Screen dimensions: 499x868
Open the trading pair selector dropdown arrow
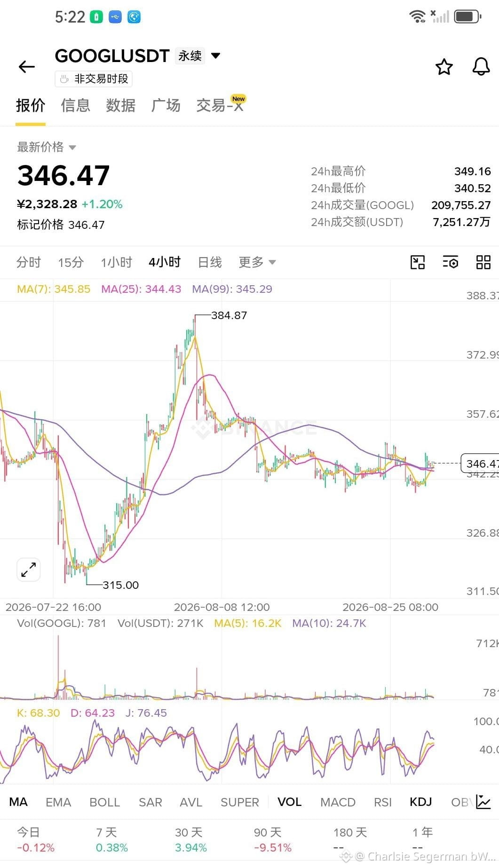(216, 55)
